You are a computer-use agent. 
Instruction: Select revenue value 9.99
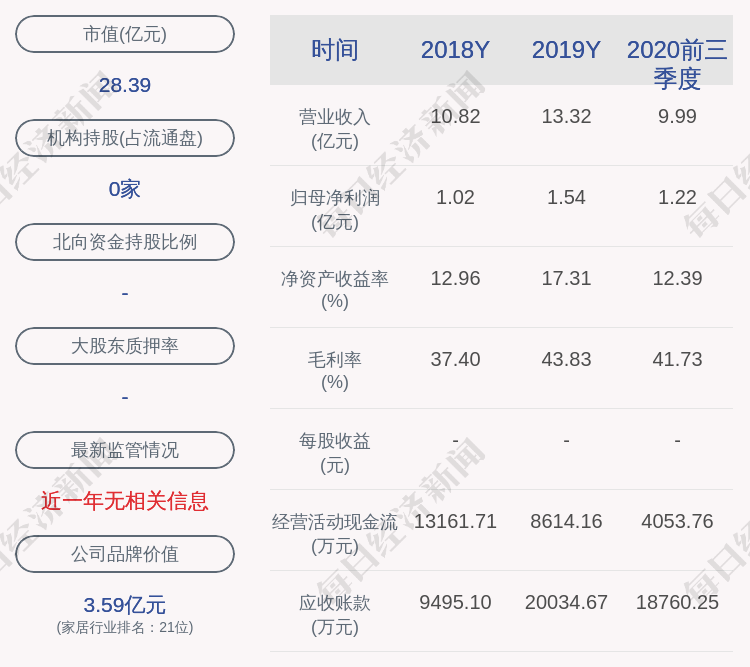point(677,116)
